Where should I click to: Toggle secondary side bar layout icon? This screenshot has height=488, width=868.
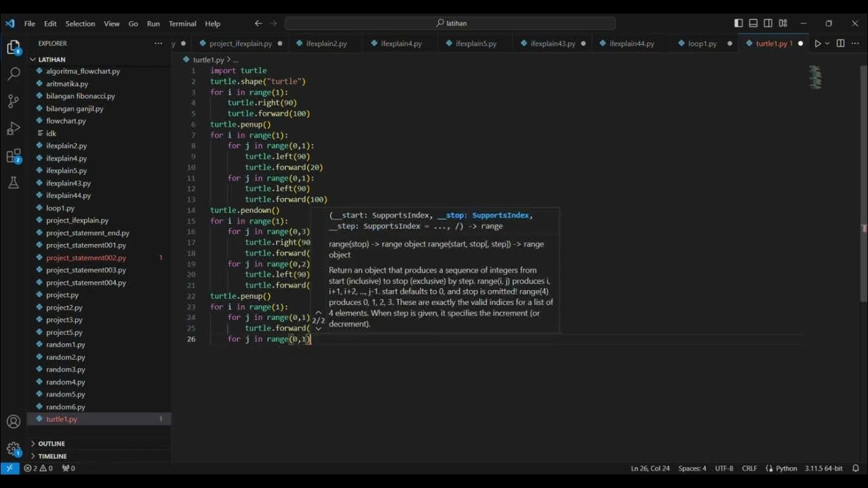point(768,23)
